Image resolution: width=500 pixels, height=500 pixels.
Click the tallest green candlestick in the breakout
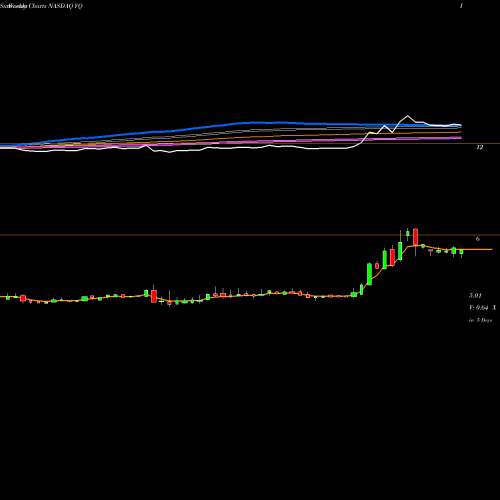369,274
